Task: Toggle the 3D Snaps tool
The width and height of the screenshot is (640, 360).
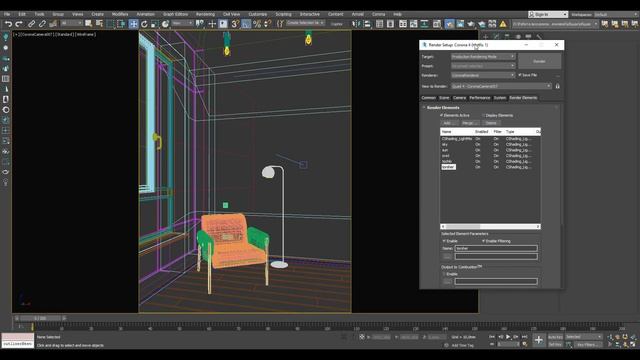Action: coord(235,24)
